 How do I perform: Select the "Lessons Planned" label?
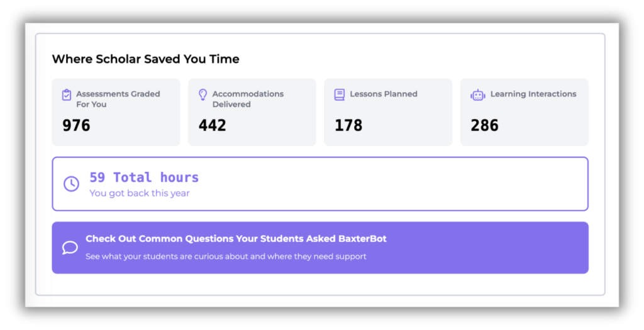[384, 94]
